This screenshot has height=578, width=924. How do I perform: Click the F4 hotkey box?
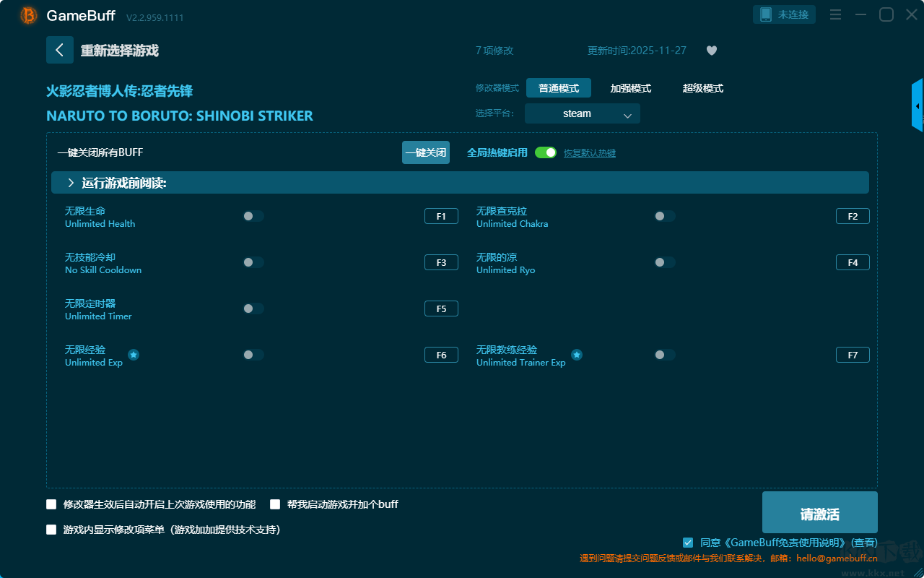pos(853,262)
